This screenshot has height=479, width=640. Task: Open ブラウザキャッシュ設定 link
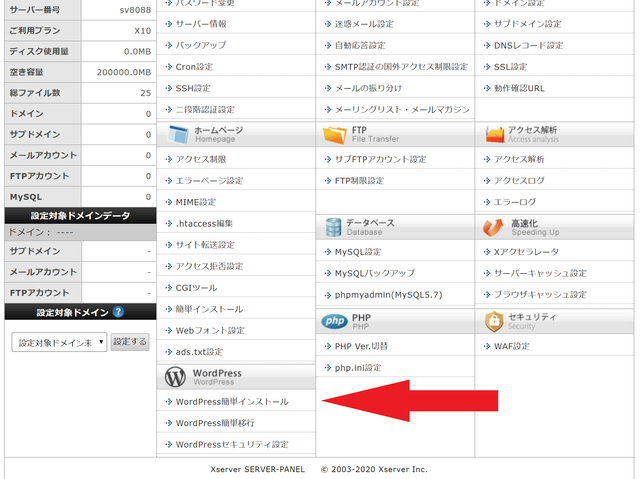point(540,295)
